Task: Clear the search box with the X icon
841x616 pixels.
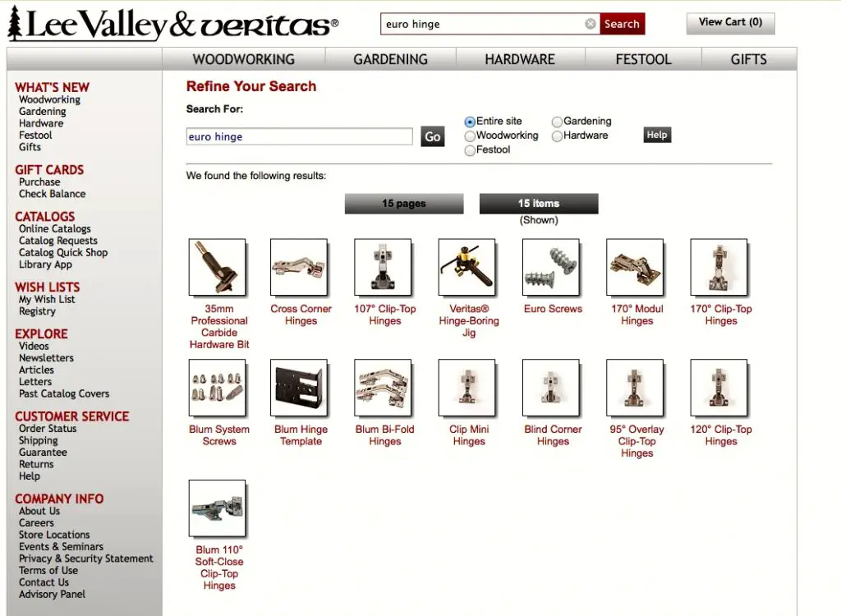Action: click(590, 24)
